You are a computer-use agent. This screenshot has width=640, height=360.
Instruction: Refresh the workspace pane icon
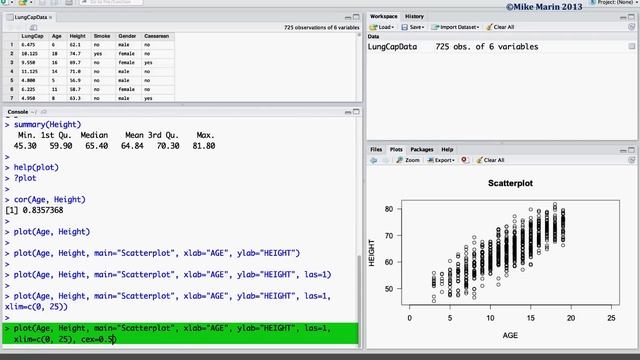point(631,27)
